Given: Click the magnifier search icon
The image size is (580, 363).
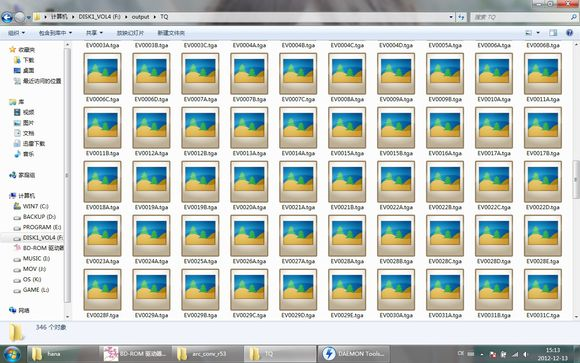Looking at the screenshot, I should [574, 17].
